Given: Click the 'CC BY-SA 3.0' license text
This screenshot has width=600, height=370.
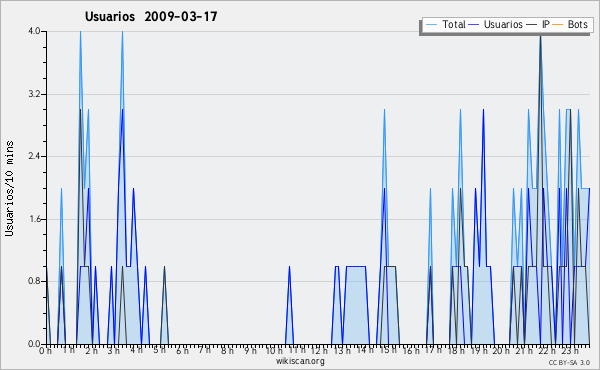Looking at the screenshot, I should (x=569, y=363).
